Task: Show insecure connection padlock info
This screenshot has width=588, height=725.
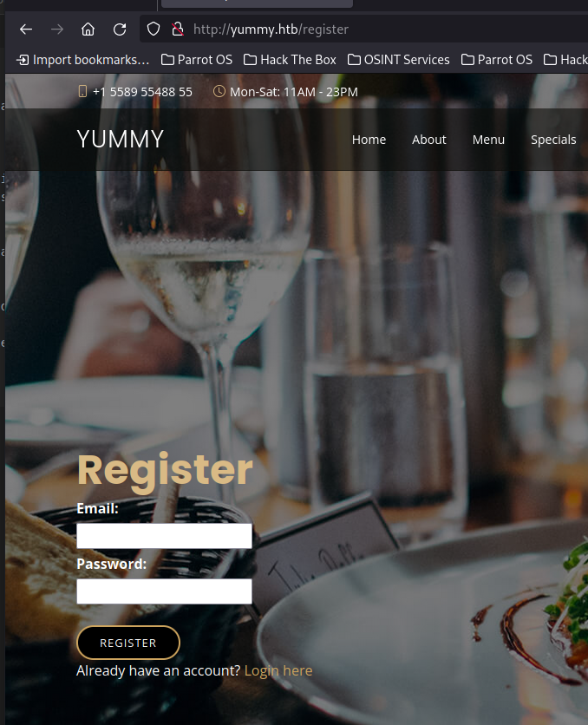Action: tap(178, 29)
